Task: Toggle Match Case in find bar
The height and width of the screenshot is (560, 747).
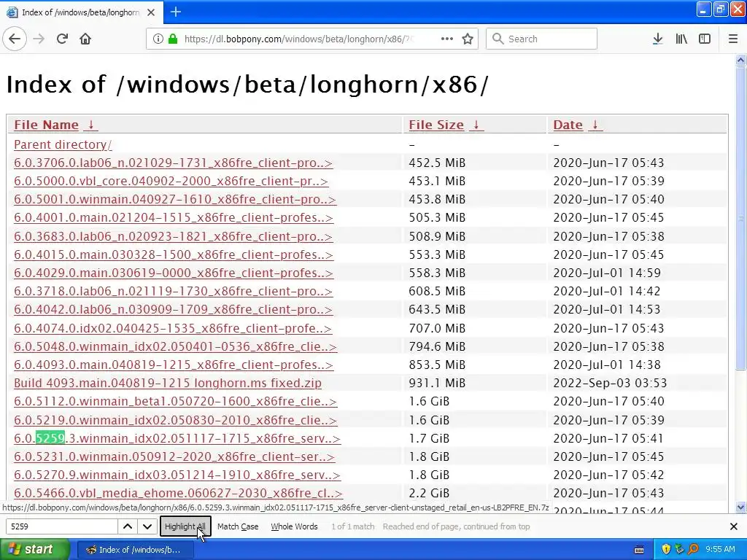Action: coord(238,526)
